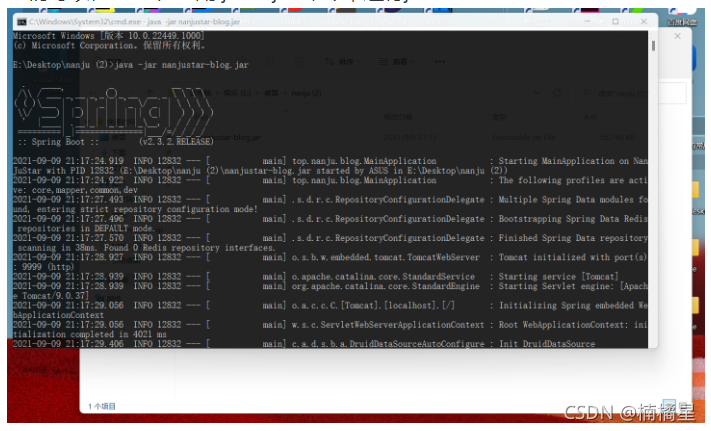Open the three-dot more menu in Explorer
This screenshot has height=431, width=711.
[x=439, y=62]
